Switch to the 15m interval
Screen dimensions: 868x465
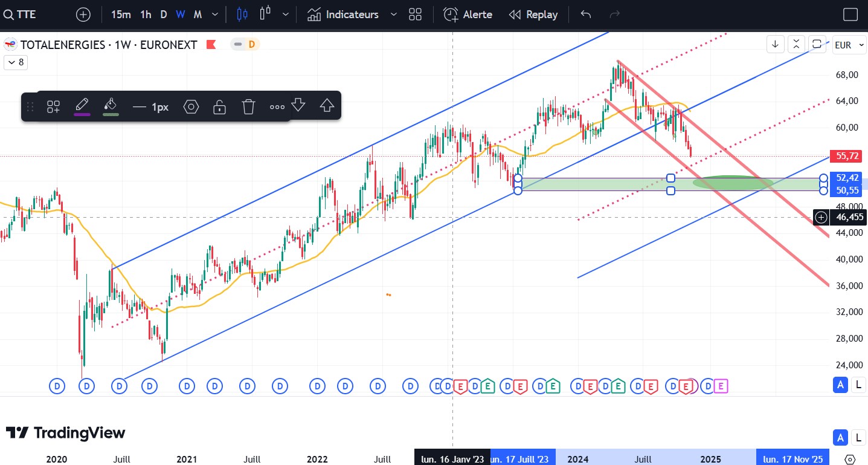[x=121, y=15]
